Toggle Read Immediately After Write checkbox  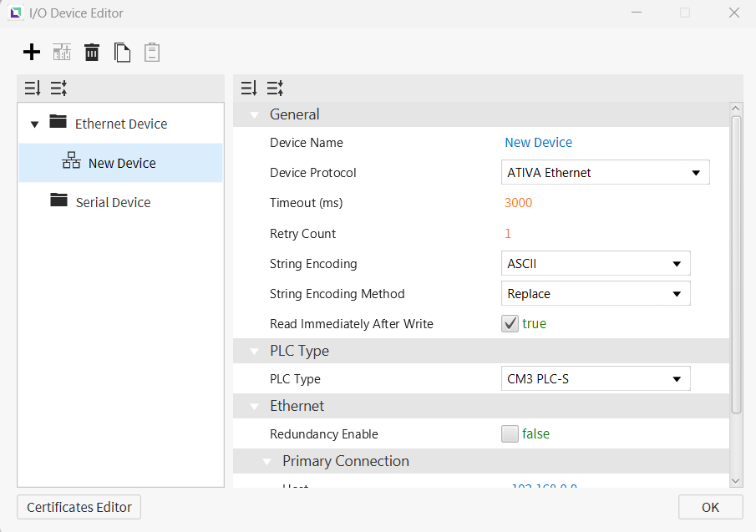(510, 323)
